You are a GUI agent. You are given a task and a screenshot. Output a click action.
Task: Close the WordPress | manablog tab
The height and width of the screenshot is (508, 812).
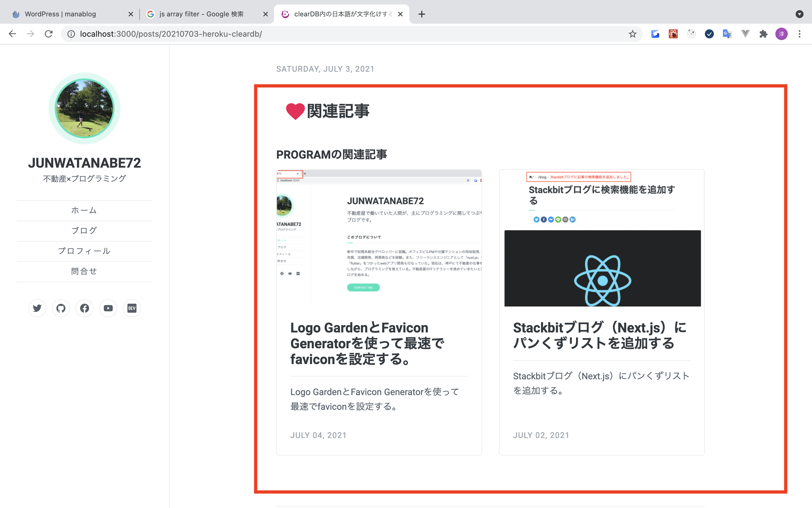131,14
